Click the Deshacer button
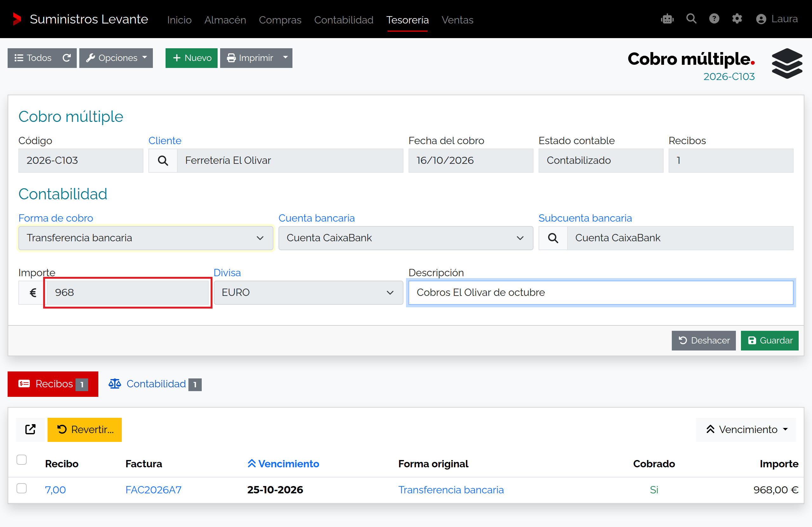812x527 pixels. 704,341
